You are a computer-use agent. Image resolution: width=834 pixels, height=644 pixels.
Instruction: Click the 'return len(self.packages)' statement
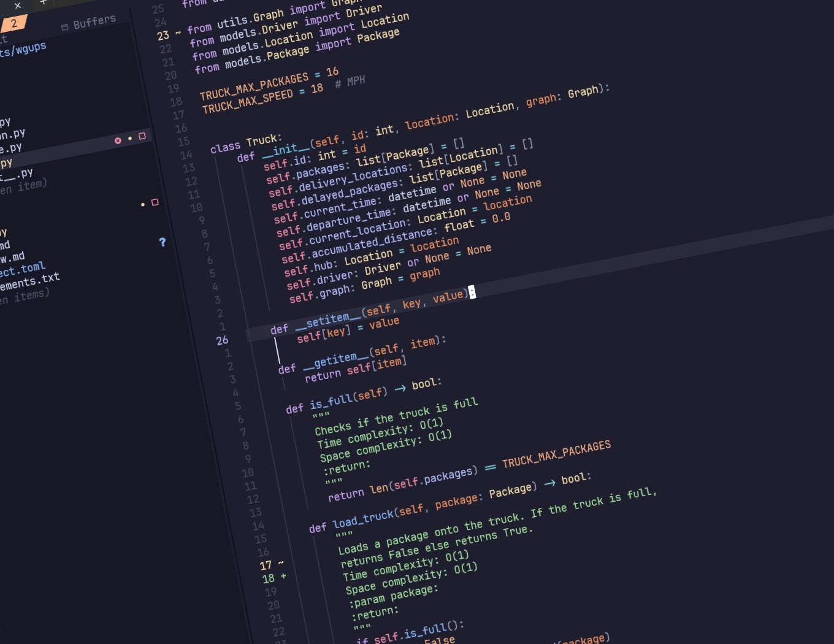point(469,472)
